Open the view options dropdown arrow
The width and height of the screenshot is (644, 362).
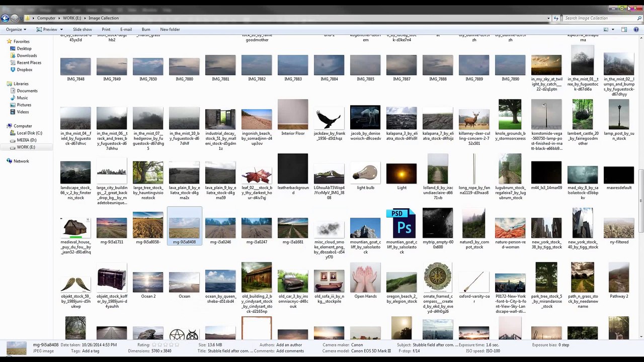point(612,30)
